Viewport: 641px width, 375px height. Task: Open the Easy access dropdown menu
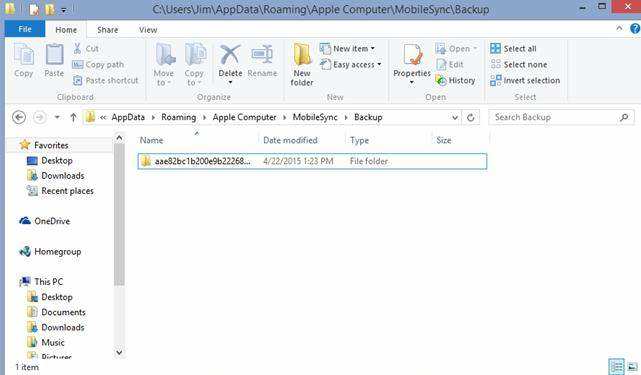[x=351, y=64]
